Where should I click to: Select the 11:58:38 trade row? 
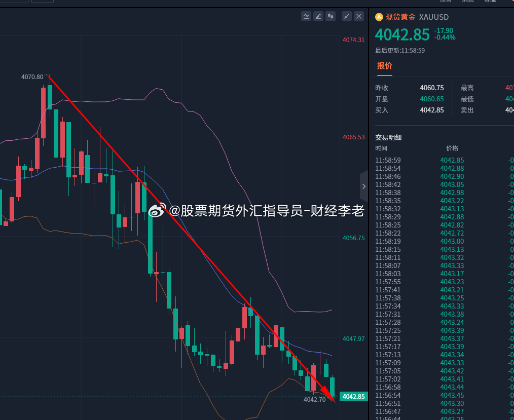[x=445, y=193]
